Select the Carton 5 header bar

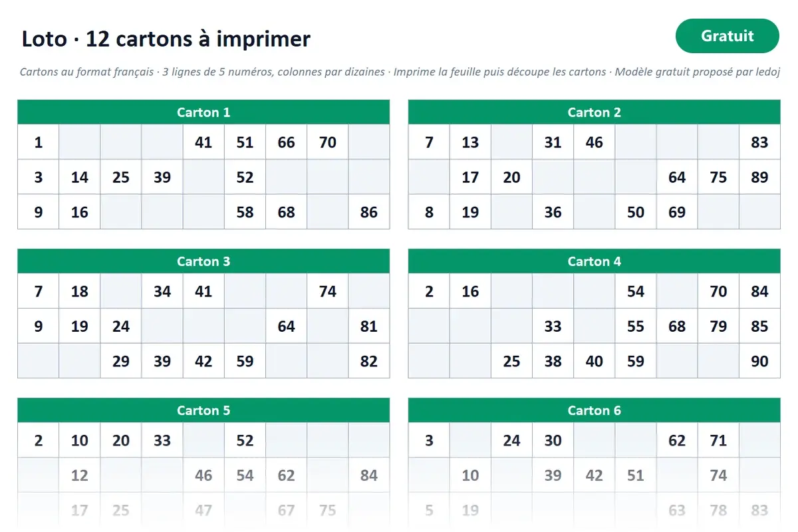(x=203, y=410)
